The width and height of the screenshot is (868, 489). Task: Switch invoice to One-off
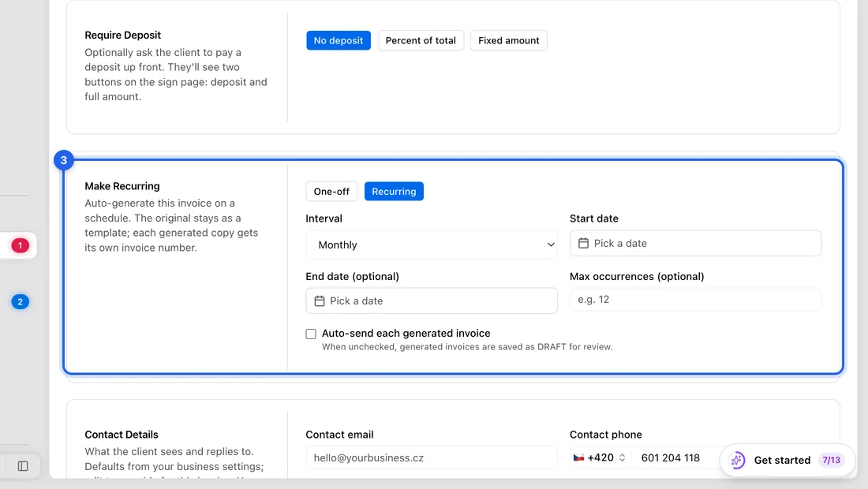tap(331, 192)
